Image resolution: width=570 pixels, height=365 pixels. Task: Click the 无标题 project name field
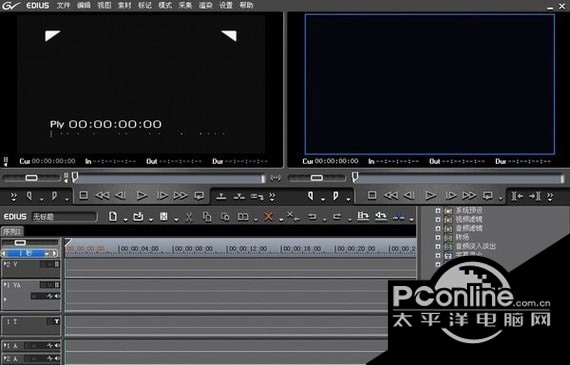[64, 217]
